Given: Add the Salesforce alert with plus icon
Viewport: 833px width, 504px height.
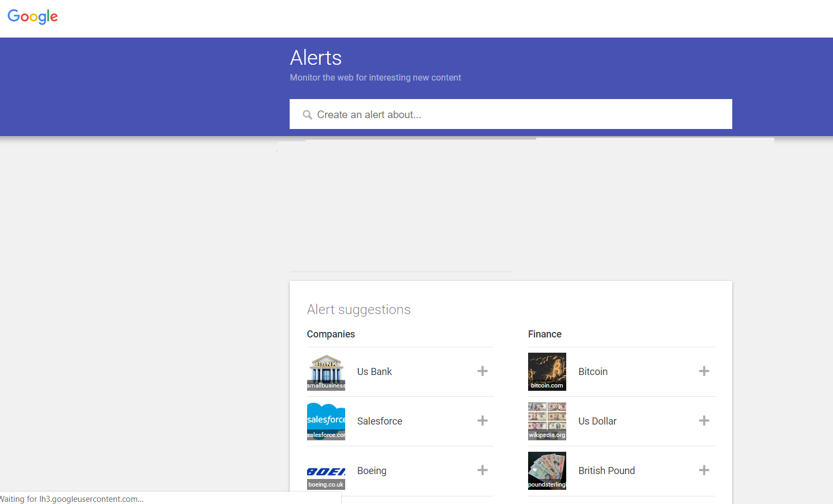Looking at the screenshot, I should [482, 421].
